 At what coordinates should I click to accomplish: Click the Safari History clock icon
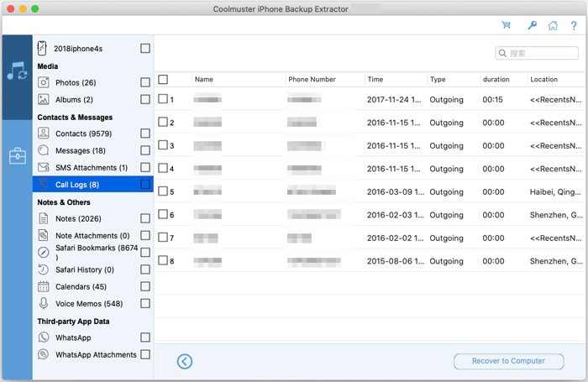coord(44,269)
